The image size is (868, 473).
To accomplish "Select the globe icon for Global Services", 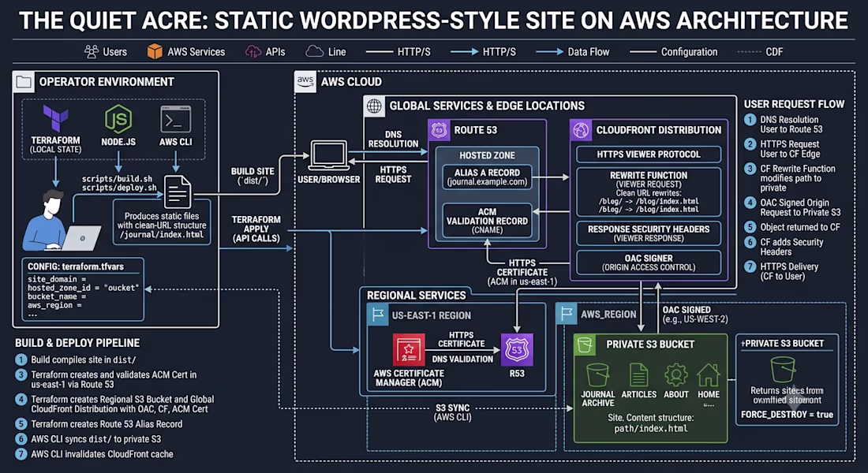I will click(374, 106).
